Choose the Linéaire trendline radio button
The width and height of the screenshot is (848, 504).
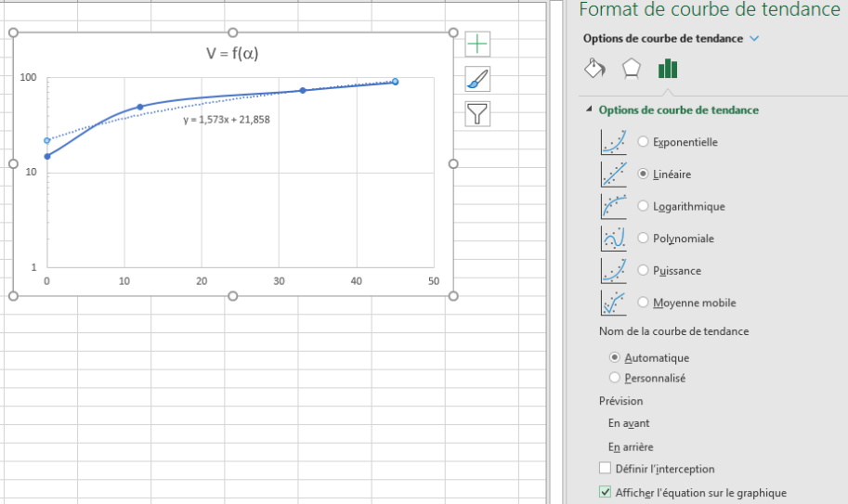(644, 174)
